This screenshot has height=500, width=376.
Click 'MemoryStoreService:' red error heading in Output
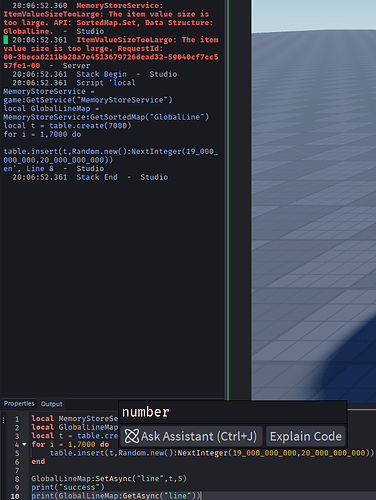[x=119, y=6]
